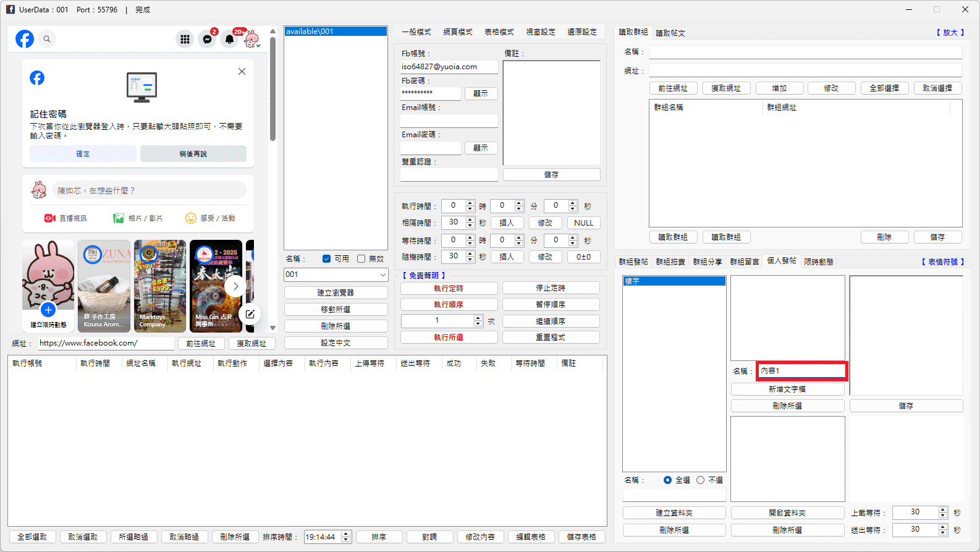Click the plus icon on 建立限時動態
980x552 pixels.
click(48, 310)
